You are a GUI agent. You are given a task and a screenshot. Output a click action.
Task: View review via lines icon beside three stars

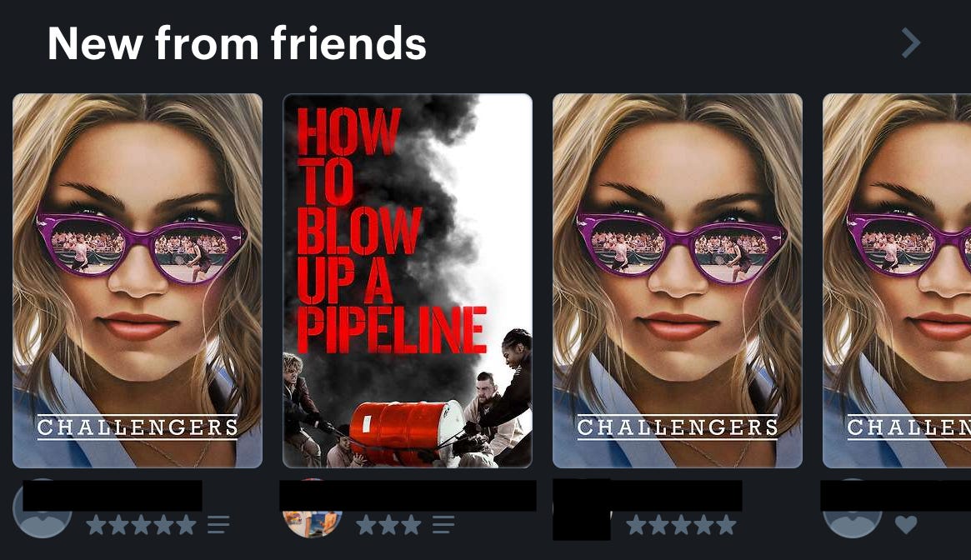[443, 525]
